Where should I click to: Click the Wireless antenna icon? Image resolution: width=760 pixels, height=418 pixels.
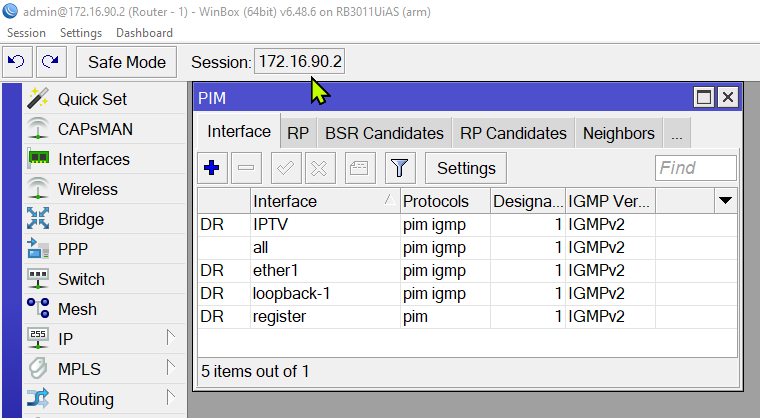(38, 189)
